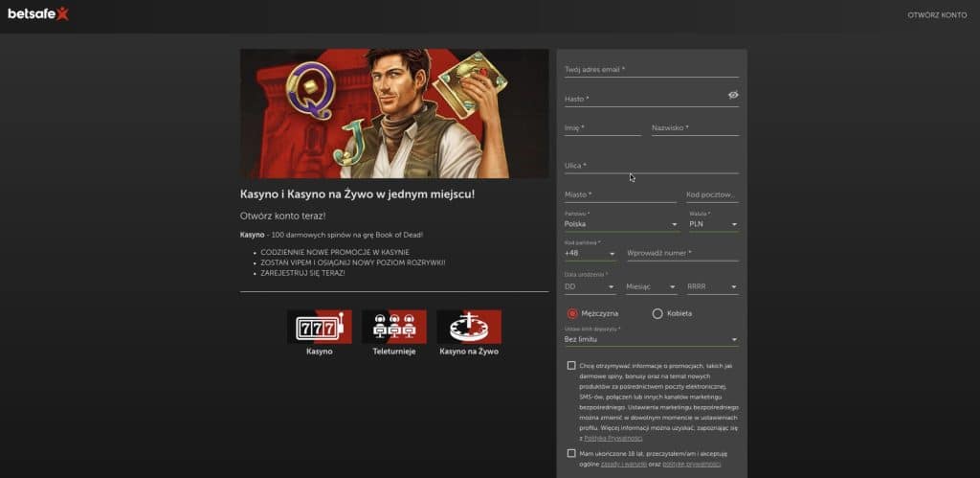Open the DD day dropdown
Viewport: 980px width, 478px height.
[x=590, y=286]
